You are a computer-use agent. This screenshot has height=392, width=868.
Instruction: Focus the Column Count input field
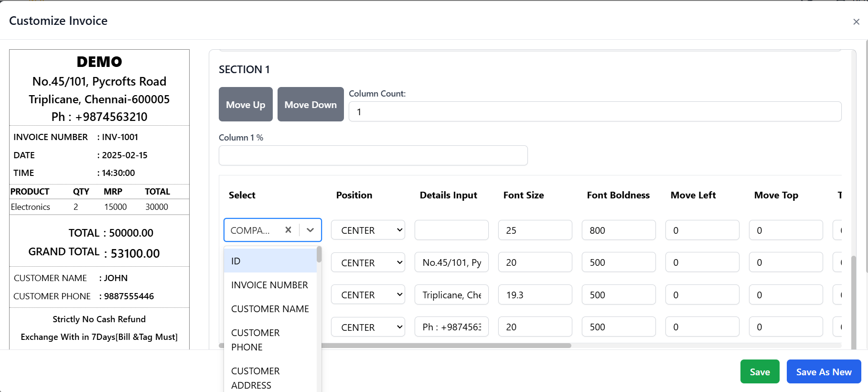point(595,111)
